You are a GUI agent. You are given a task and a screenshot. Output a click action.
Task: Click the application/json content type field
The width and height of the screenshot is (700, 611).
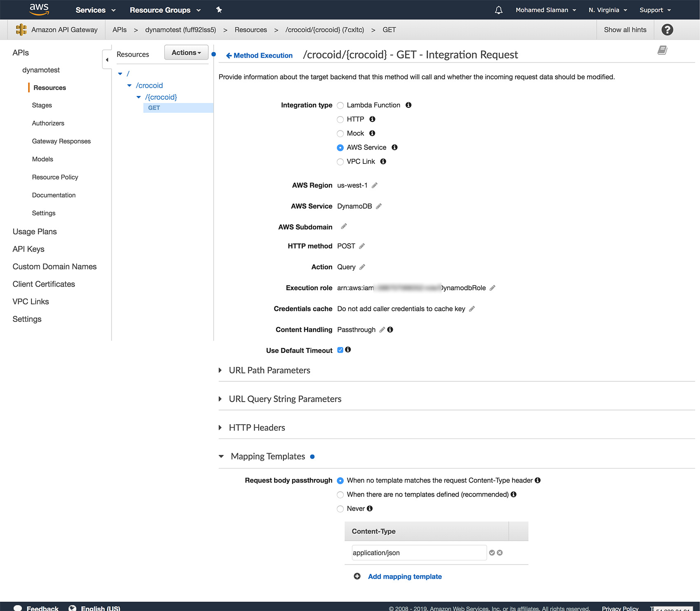pyautogui.click(x=419, y=553)
